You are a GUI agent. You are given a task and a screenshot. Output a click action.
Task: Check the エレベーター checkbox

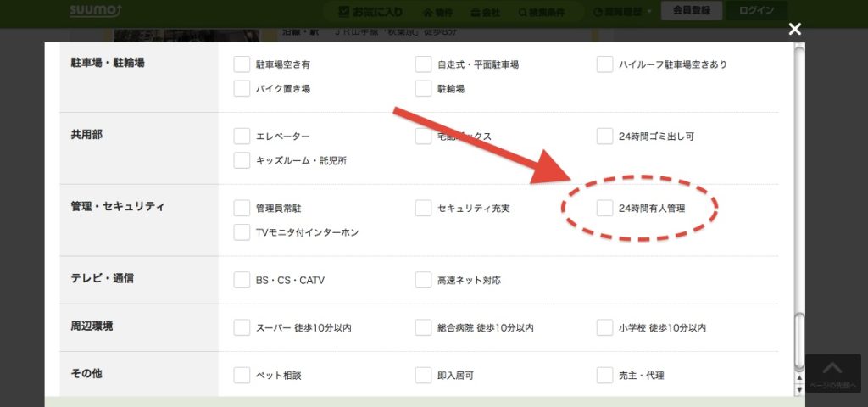(x=242, y=137)
